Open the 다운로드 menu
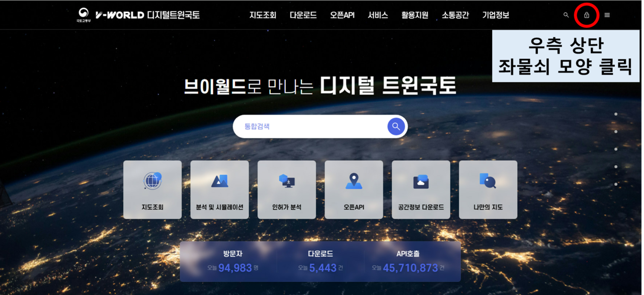This screenshot has height=295, width=644. pyautogui.click(x=303, y=15)
